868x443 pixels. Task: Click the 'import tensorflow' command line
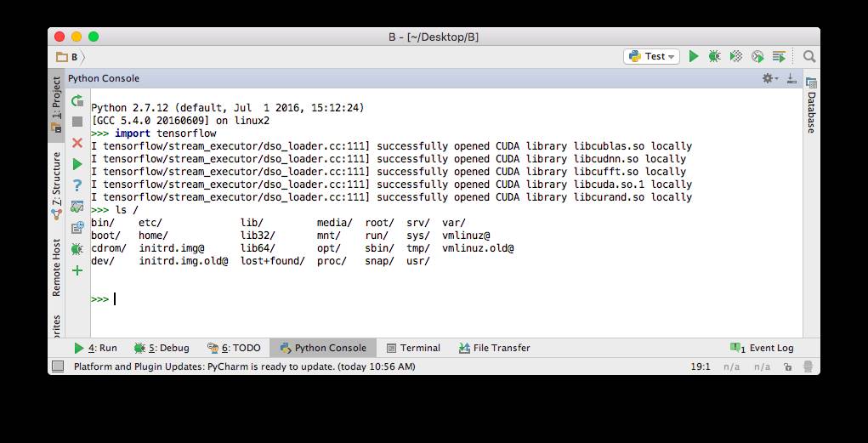tap(154, 133)
